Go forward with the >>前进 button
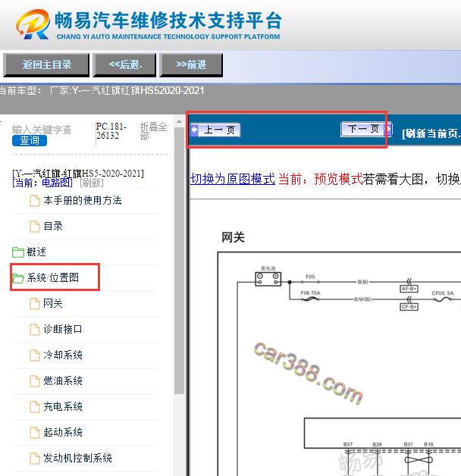Screen dimensions: 461x476 click(x=191, y=64)
